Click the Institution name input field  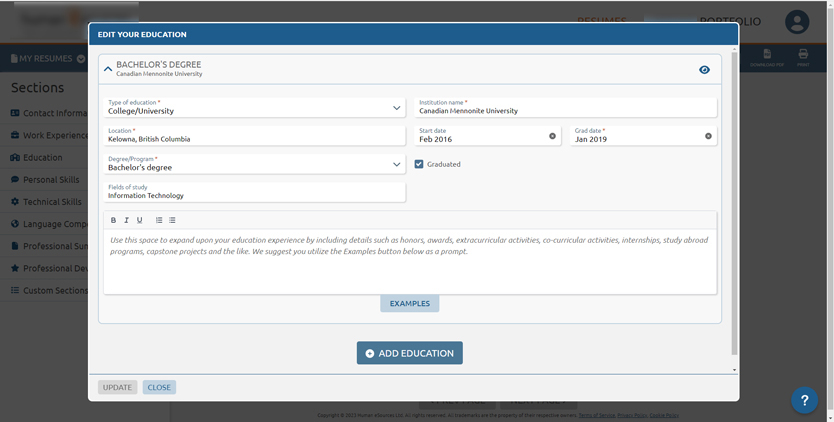click(x=565, y=111)
